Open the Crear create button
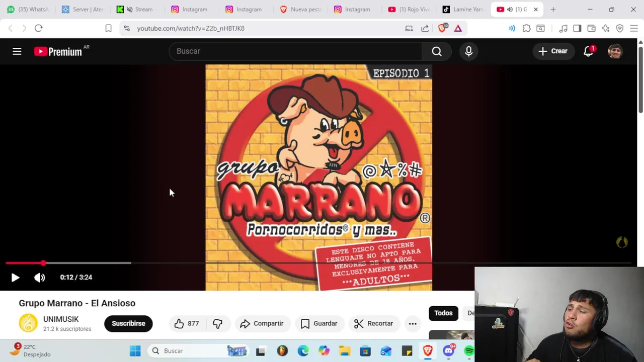The width and height of the screenshot is (644, 362). [x=553, y=51]
